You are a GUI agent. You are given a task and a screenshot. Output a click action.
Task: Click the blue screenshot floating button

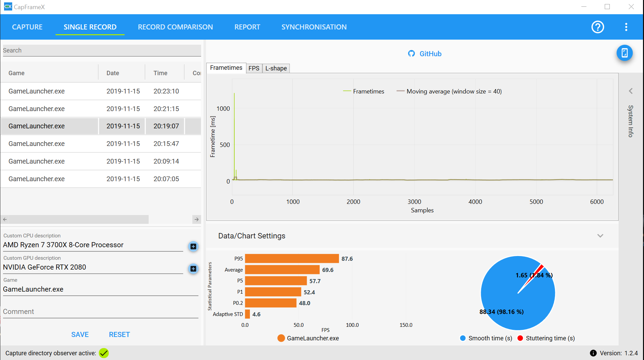click(625, 53)
